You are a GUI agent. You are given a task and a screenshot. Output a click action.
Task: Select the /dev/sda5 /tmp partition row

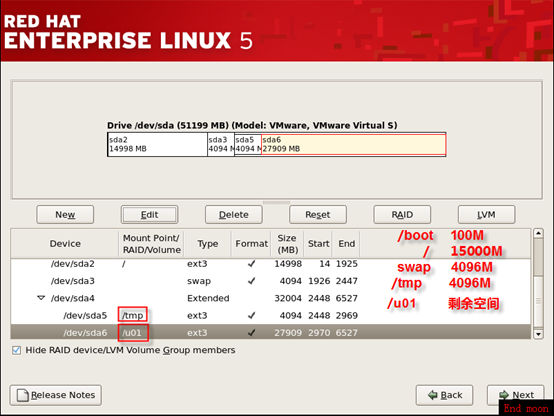(271, 316)
